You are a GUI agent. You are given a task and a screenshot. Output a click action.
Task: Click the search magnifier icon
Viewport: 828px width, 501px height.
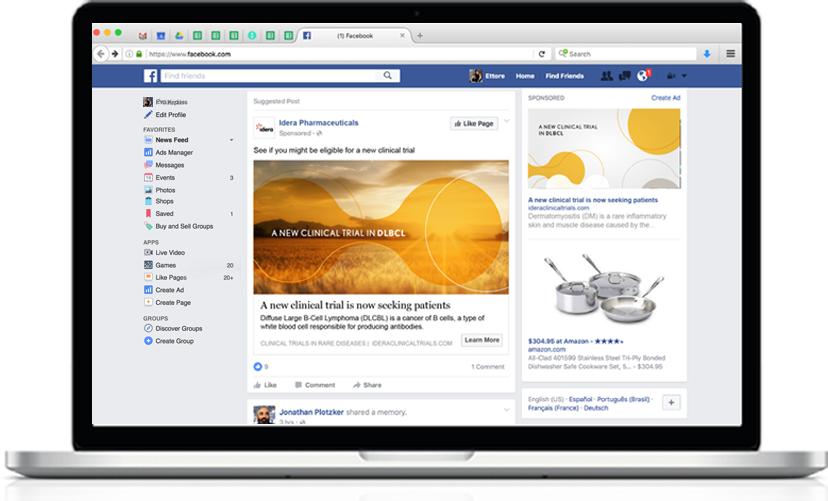coord(388,76)
